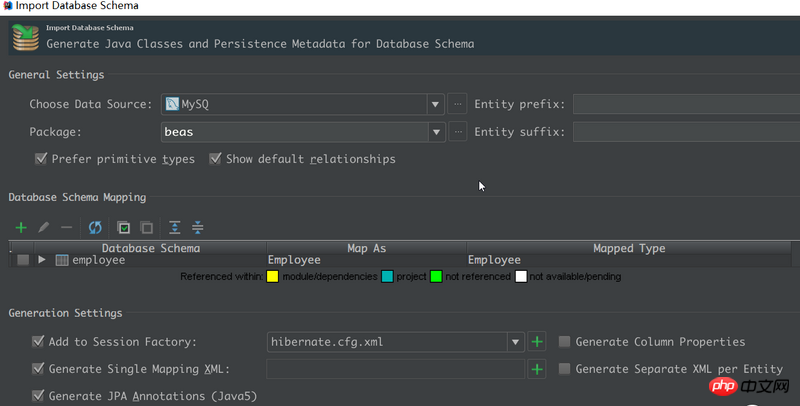Viewport: 800px width, 406px height.
Task: Click the yellow module/dependencies color swatch
Action: click(272, 276)
